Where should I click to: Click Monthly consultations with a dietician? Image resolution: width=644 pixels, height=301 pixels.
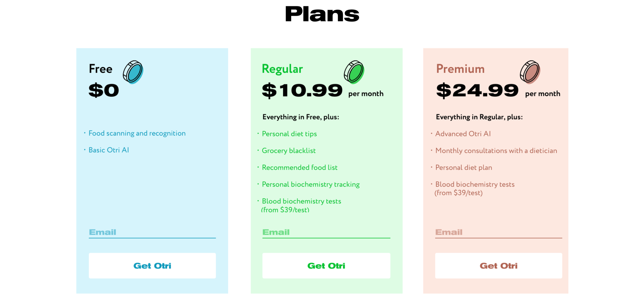tap(496, 151)
